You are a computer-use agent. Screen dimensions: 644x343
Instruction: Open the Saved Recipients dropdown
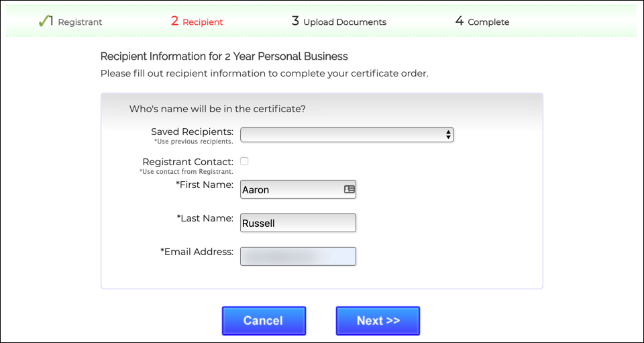tap(347, 135)
